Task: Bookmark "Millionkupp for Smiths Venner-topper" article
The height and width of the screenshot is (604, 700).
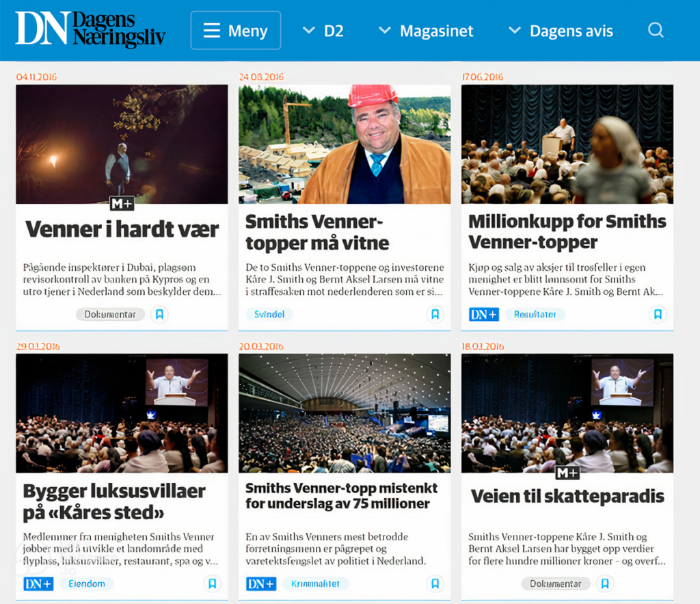Action: 658,315
